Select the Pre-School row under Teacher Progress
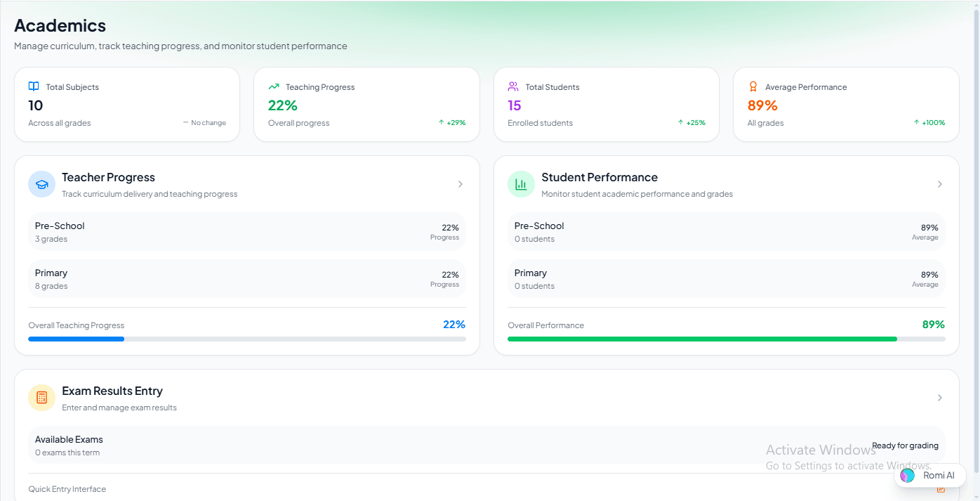Viewport: 980px width, 501px height. click(x=247, y=231)
